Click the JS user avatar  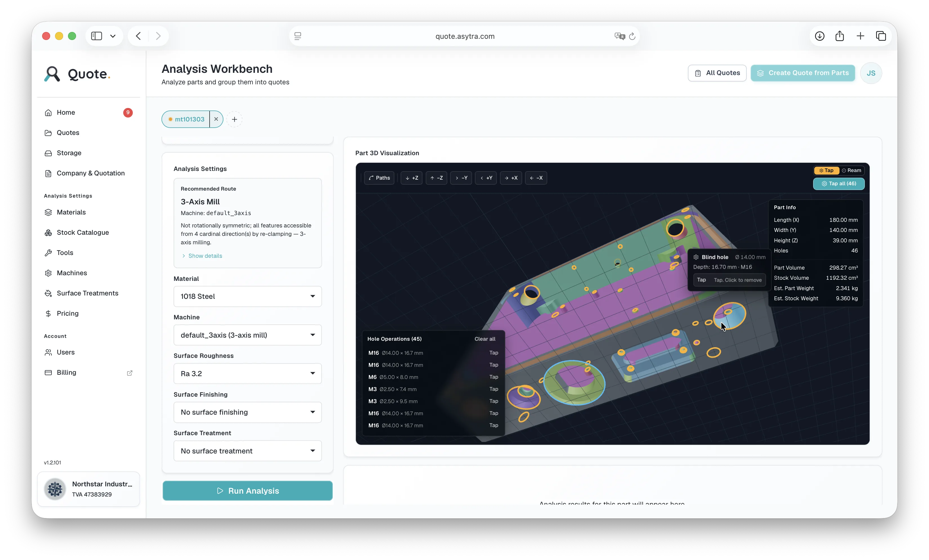point(870,73)
